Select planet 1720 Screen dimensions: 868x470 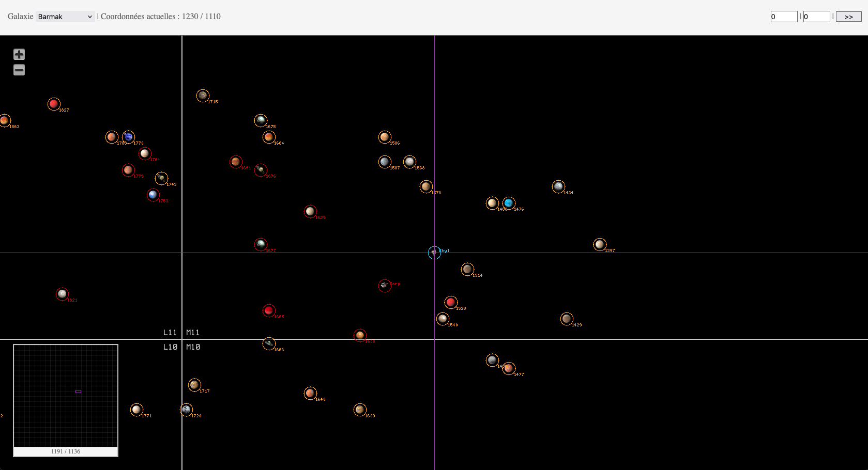(186, 410)
